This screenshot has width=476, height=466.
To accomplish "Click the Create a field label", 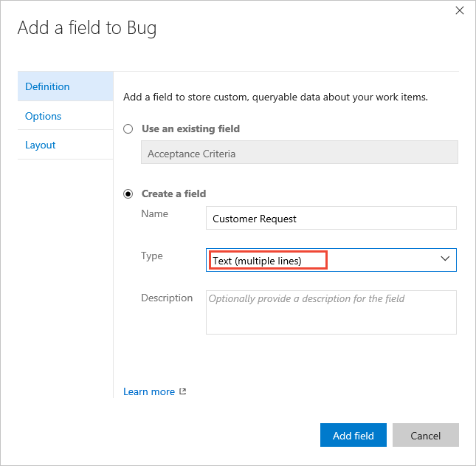I will [174, 193].
